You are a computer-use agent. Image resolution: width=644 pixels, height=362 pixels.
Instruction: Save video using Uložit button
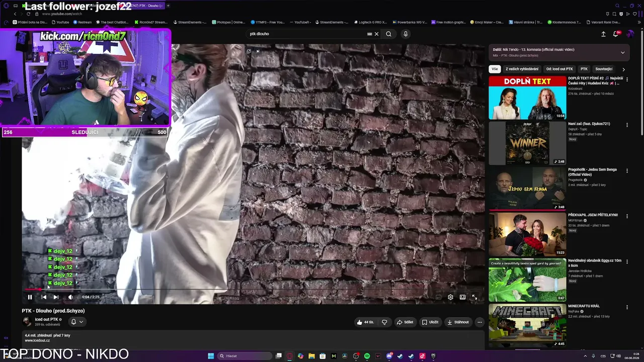tap(430, 322)
